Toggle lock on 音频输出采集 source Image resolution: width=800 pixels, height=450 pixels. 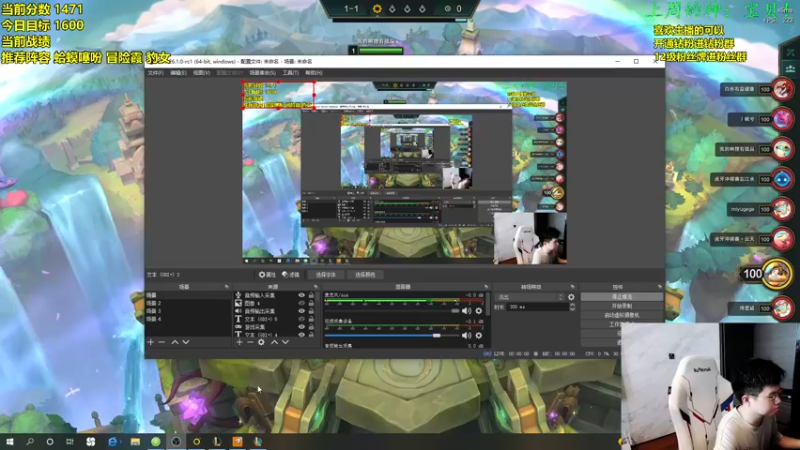311,311
